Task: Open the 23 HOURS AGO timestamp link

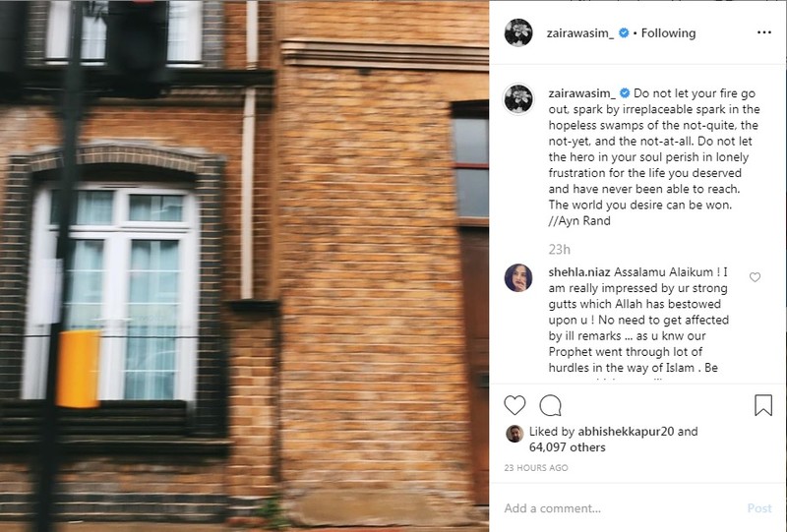Action: pyautogui.click(x=536, y=468)
